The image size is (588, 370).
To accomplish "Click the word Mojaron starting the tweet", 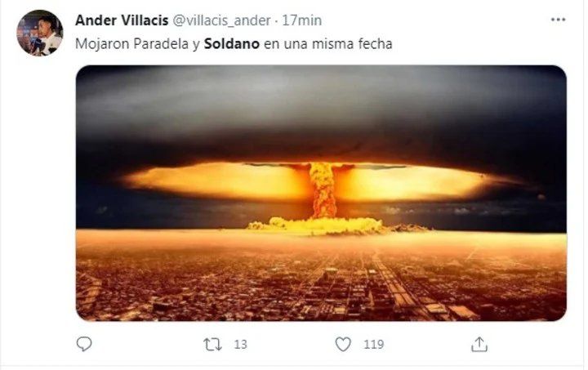I will click(102, 44).
